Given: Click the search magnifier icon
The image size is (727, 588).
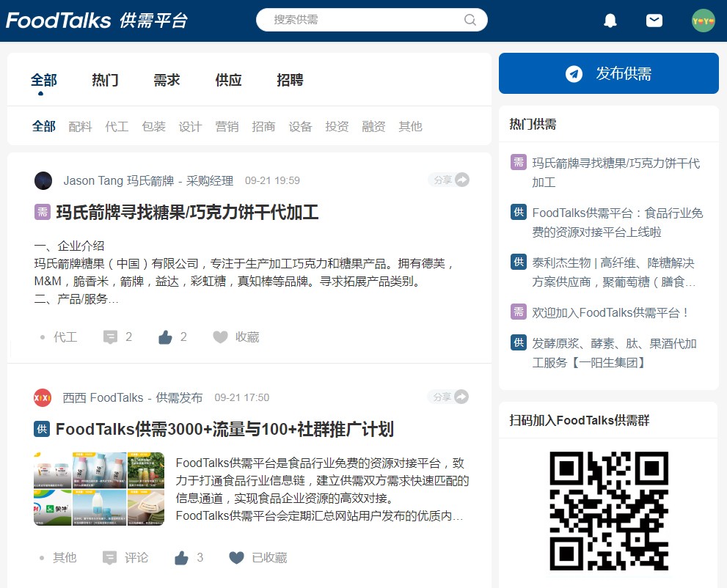Looking at the screenshot, I should coord(470,20).
